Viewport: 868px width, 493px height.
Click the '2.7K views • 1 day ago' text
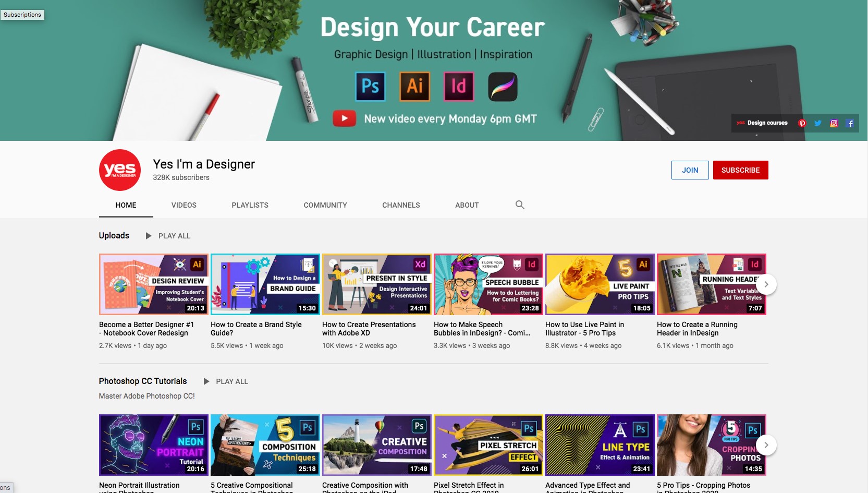[x=133, y=345]
